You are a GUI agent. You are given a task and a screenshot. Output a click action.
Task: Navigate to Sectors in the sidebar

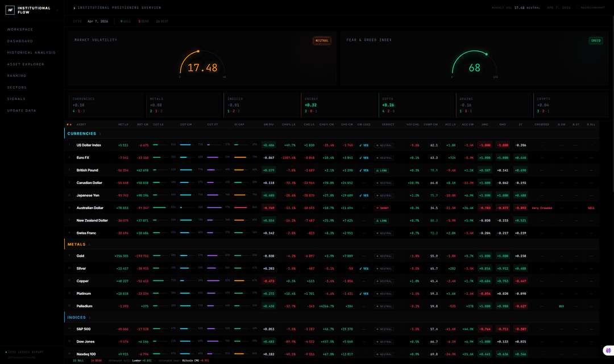[x=17, y=87]
